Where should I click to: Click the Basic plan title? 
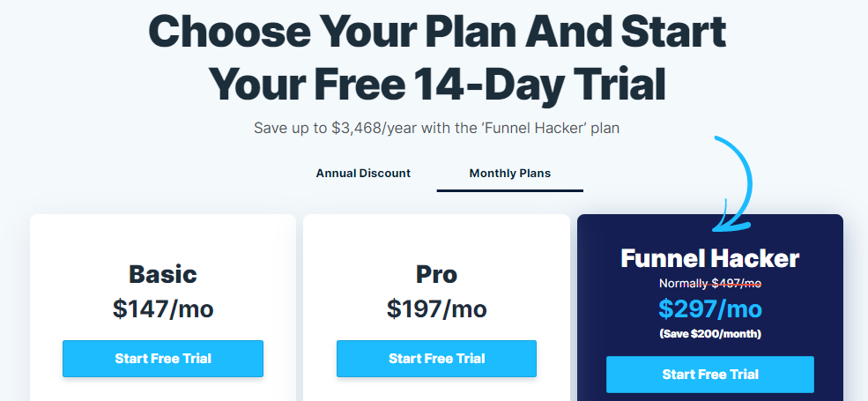pos(163,274)
